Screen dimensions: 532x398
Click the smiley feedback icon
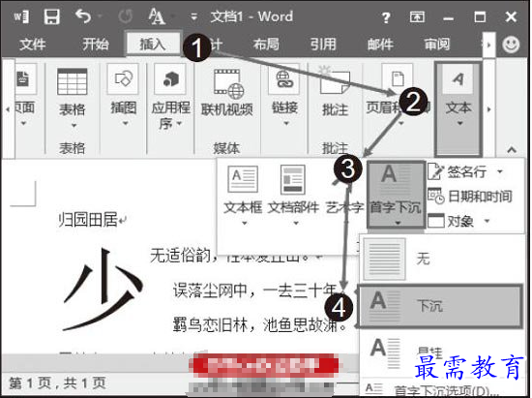click(511, 45)
